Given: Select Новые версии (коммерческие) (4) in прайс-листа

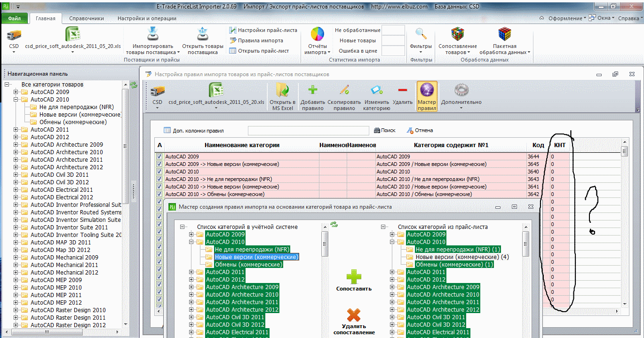Looking at the screenshot, I should coord(462,257).
